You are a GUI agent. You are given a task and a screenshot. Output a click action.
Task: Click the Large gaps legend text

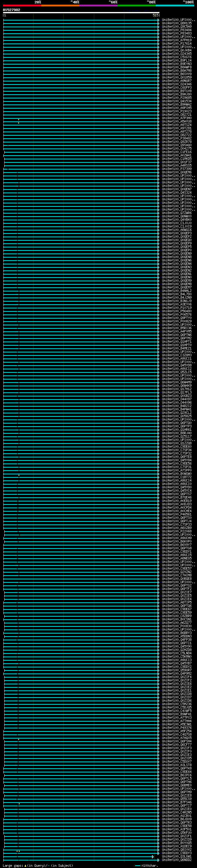14,865
